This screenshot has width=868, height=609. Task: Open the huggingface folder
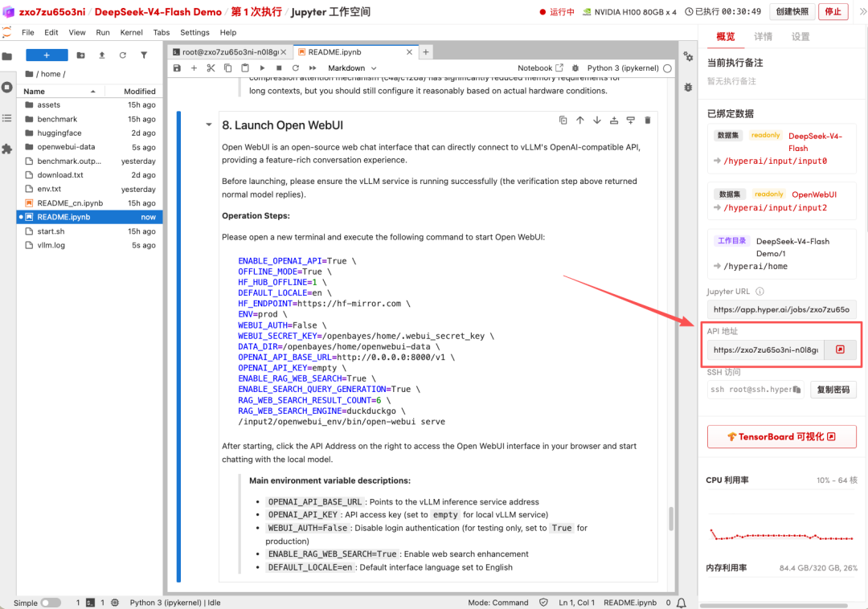point(90,133)
